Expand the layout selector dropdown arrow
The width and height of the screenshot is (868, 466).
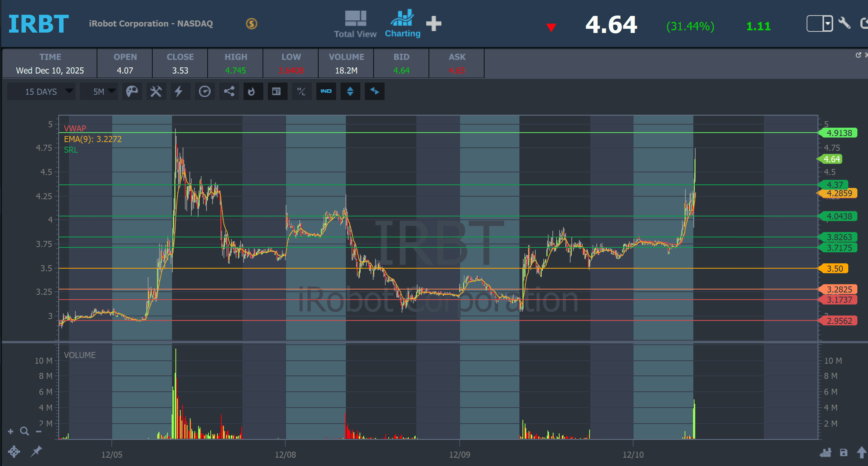pos(828,24)
